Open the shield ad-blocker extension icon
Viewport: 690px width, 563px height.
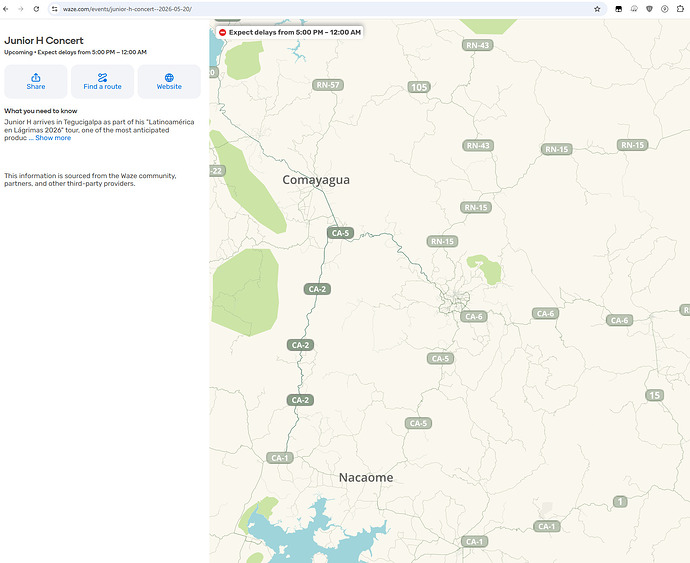coord(650,9)
